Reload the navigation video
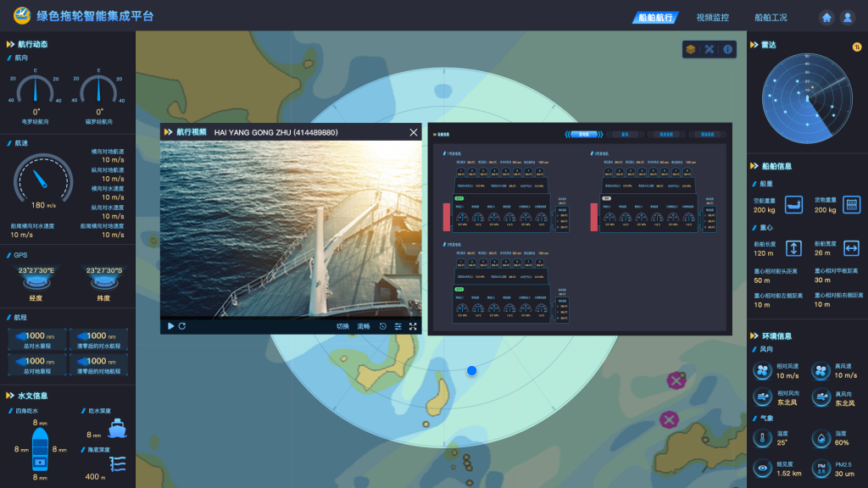The height and width of the screenshot is (488, 868). [181, 326]
